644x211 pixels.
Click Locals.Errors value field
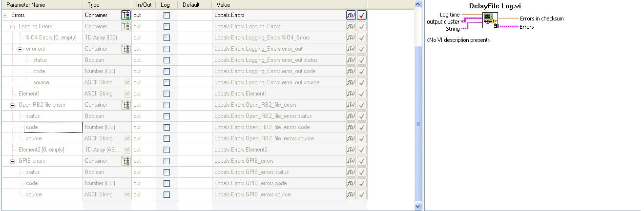(279, 15)
